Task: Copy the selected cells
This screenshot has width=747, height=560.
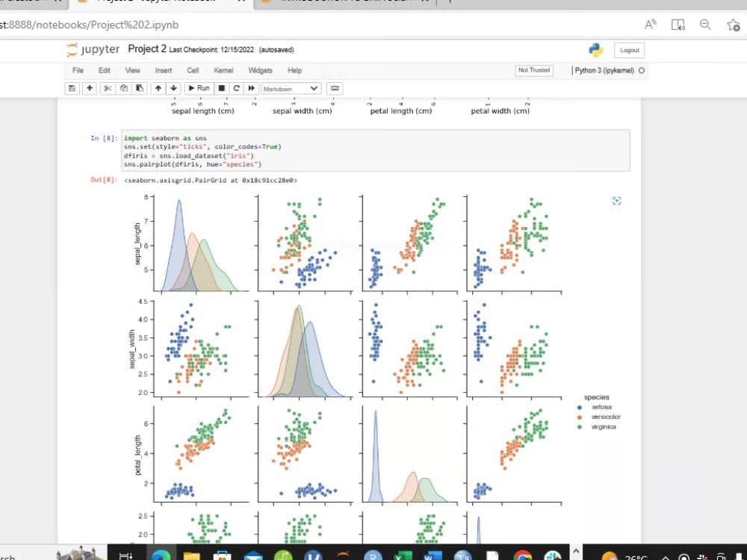Action: (x=124, y=89)
